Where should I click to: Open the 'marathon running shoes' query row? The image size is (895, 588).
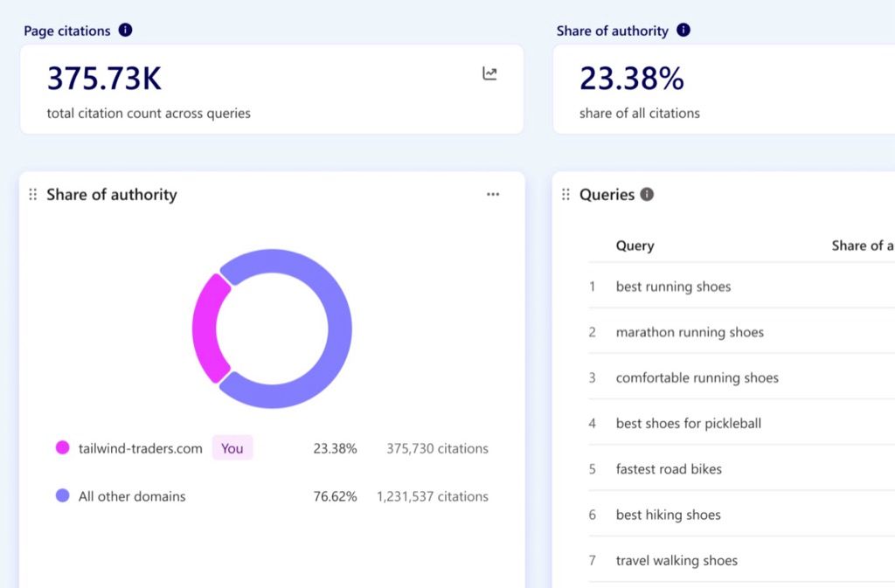741,332
